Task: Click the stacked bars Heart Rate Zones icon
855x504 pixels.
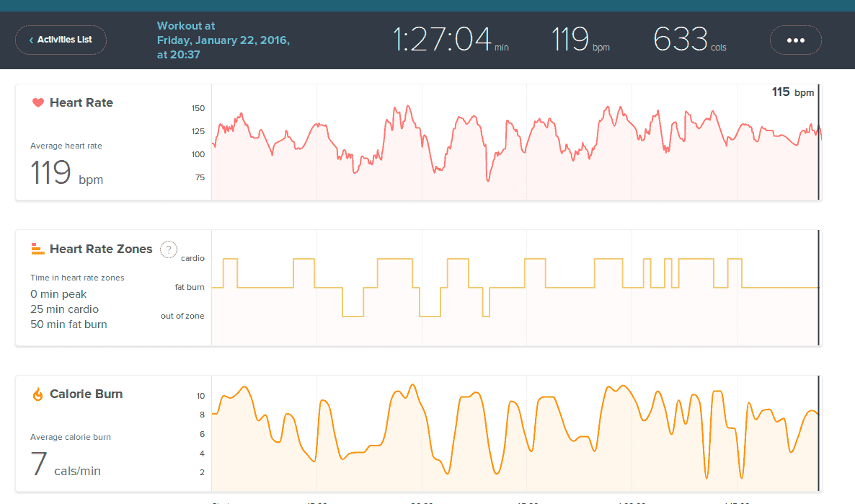Action: (38, 249)
